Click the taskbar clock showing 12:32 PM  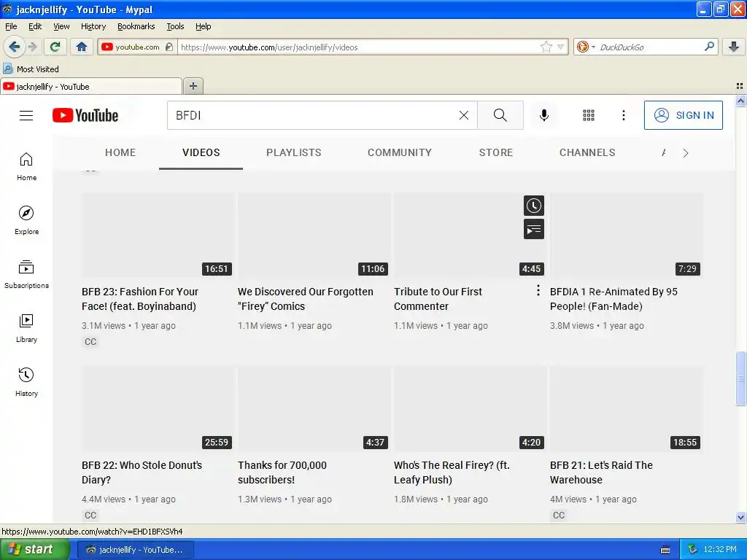point(720,550)
